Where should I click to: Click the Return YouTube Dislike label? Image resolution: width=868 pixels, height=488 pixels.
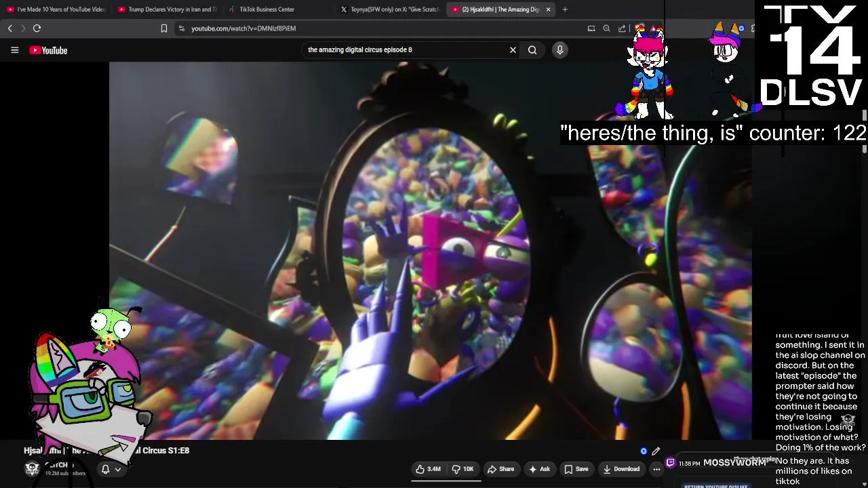[715, 485]
